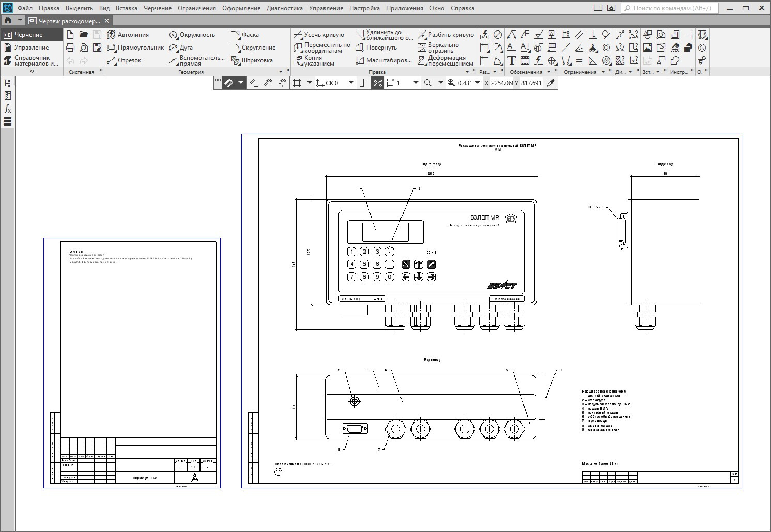The width and height of the screenshot is (771, 532).
Task: Click the save-as diskette icon
Action: click(97, 48)
